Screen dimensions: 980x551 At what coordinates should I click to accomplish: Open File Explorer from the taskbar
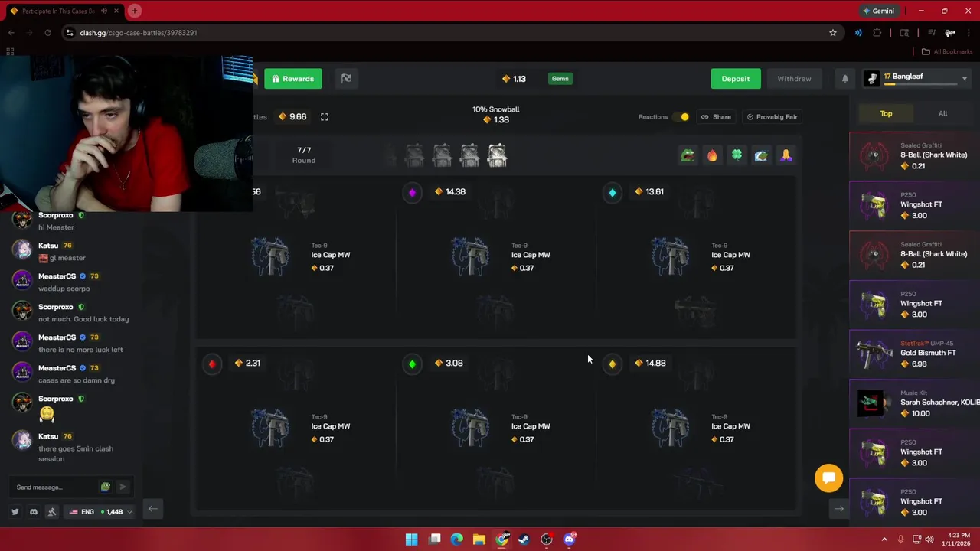pyautogui.click(x=479, y=540)
